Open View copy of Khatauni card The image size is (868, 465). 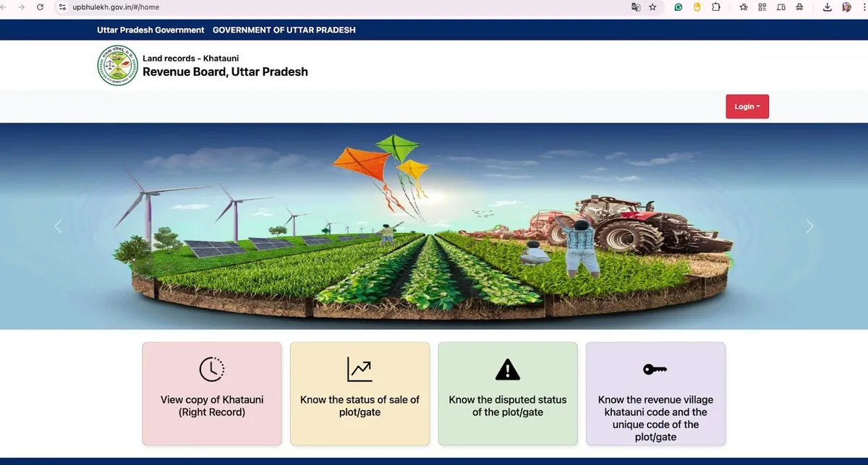(x=211, y=405)
